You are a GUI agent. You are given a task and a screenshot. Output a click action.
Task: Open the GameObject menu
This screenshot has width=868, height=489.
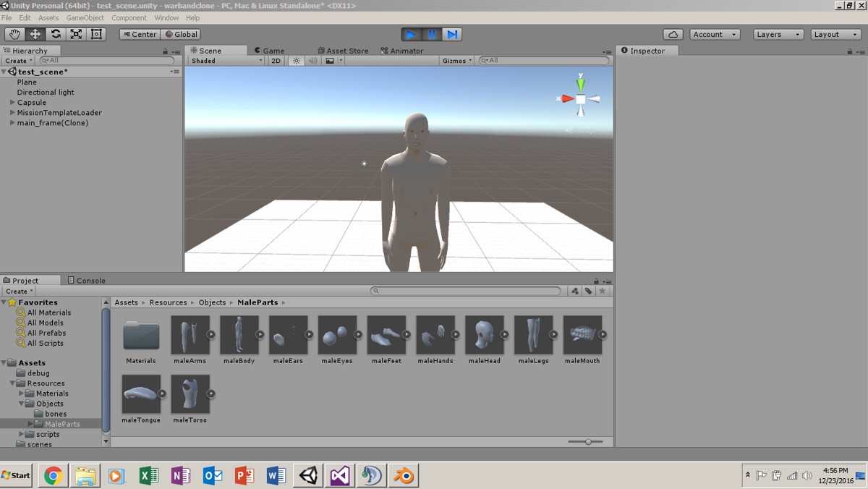pyautogui.click(x=84, y=18)
